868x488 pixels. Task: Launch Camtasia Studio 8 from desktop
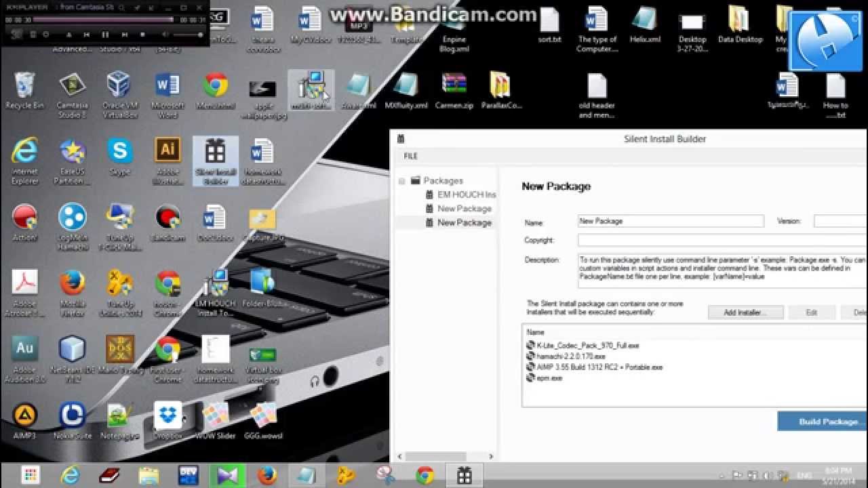[72, 94]
